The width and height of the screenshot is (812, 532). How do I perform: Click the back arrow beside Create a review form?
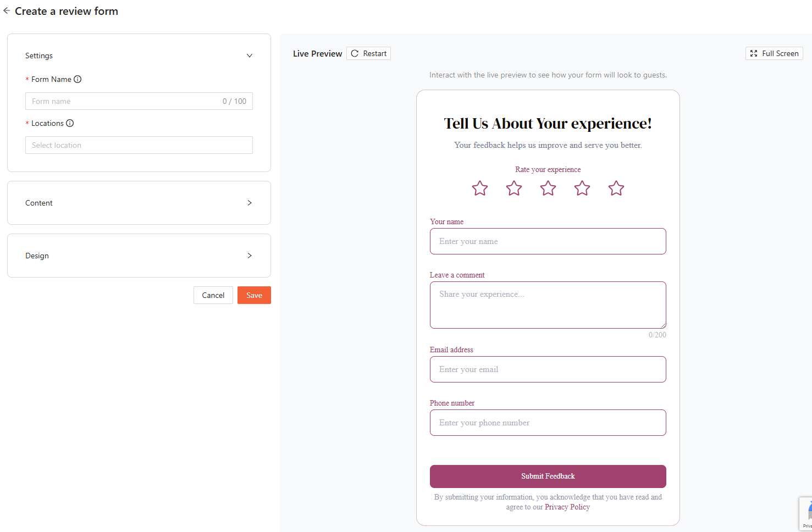7,10
